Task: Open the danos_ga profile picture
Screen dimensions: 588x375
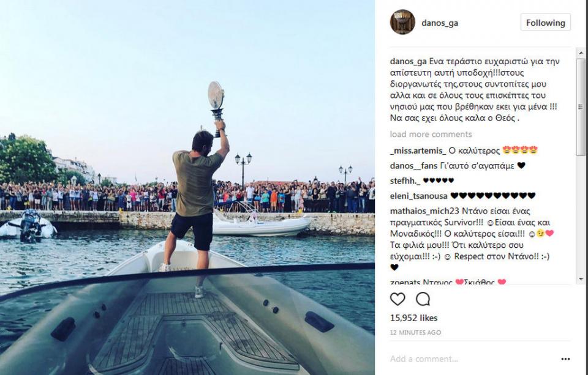Action: pos(402,22)
